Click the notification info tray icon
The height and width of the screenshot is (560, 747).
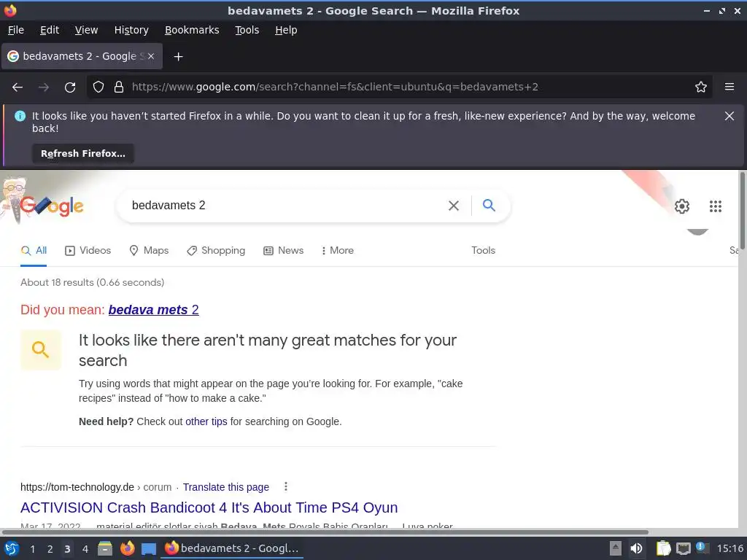coord(703,548)
